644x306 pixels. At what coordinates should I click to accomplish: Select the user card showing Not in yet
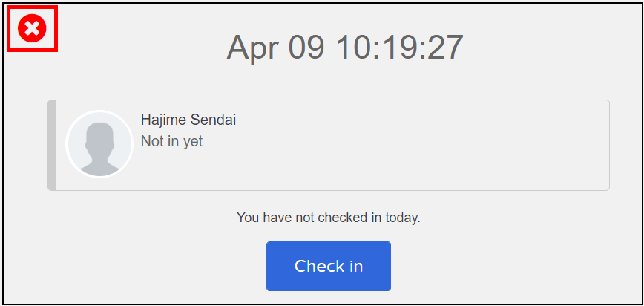329,145
